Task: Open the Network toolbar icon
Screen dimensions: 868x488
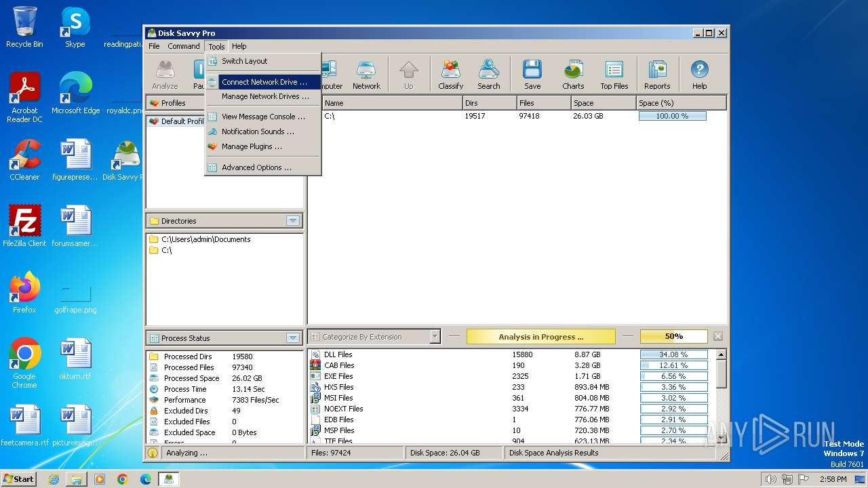Action: (366, 75)
